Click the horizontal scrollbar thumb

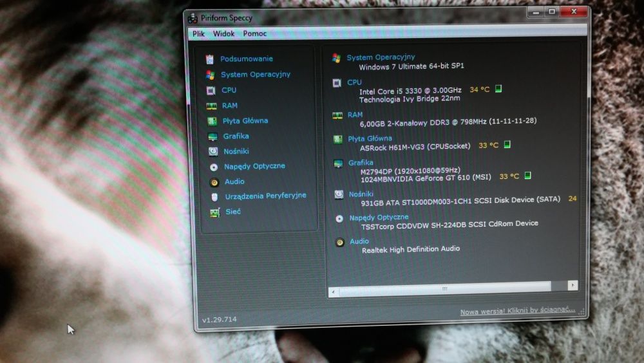(445, 289)
